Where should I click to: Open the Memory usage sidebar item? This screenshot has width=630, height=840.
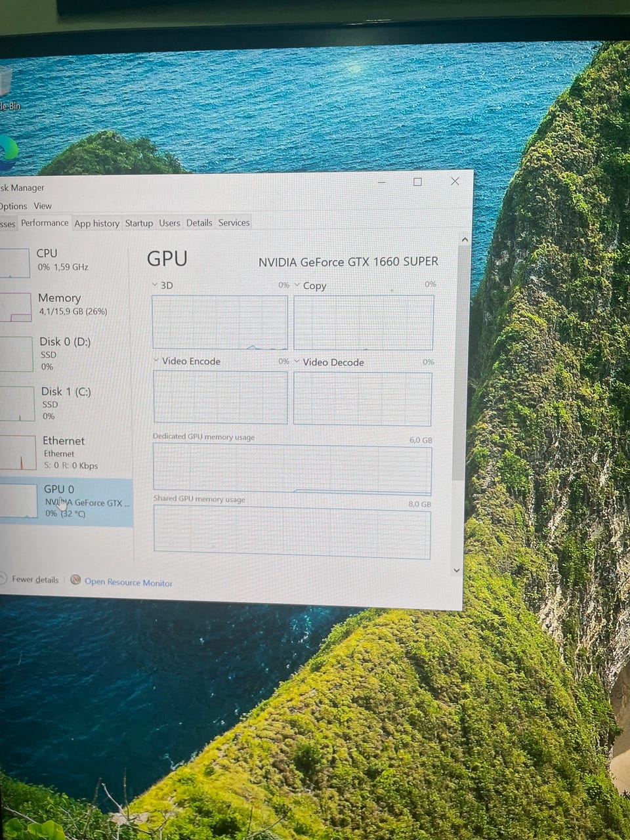pyautogui.click(x=59, y=304)
